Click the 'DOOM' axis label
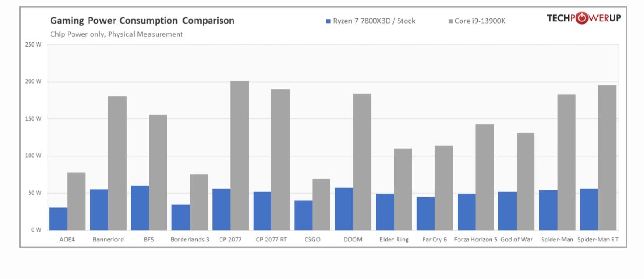 pyautogui.click(x=353, y=239)
